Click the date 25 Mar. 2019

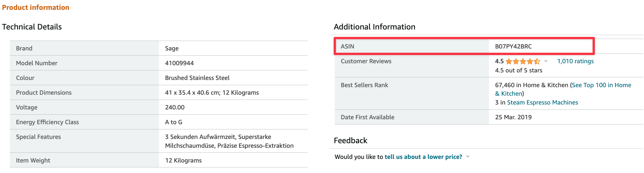[513, 117]
